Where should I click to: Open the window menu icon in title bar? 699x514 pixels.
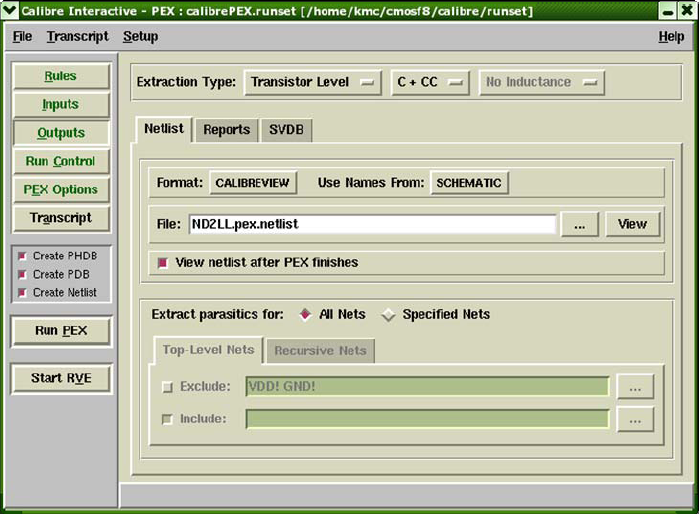tap(9, 10)
